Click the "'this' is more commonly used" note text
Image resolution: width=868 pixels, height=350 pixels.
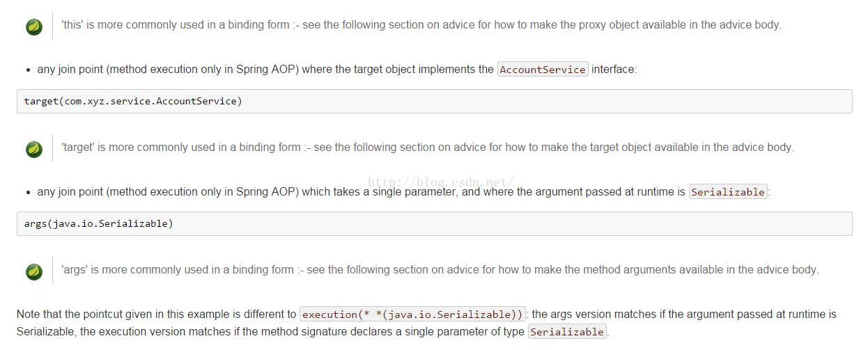[421, 25]
